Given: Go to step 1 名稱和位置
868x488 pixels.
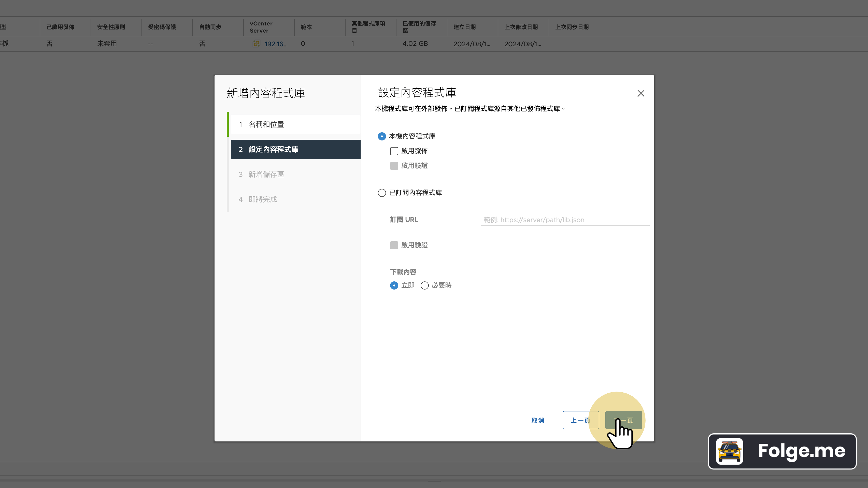Looking at the screenshot, I should [266, 124].
